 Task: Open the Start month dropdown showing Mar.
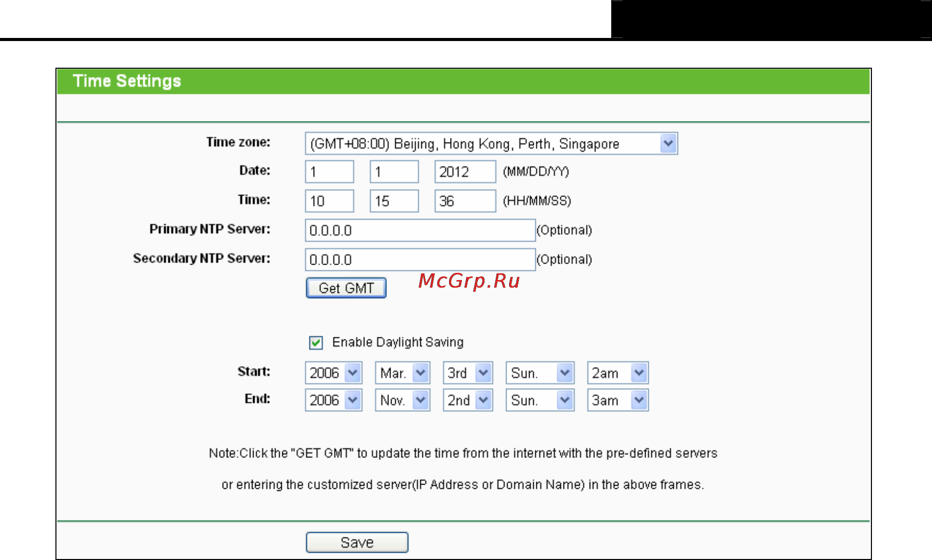[402, 373]
